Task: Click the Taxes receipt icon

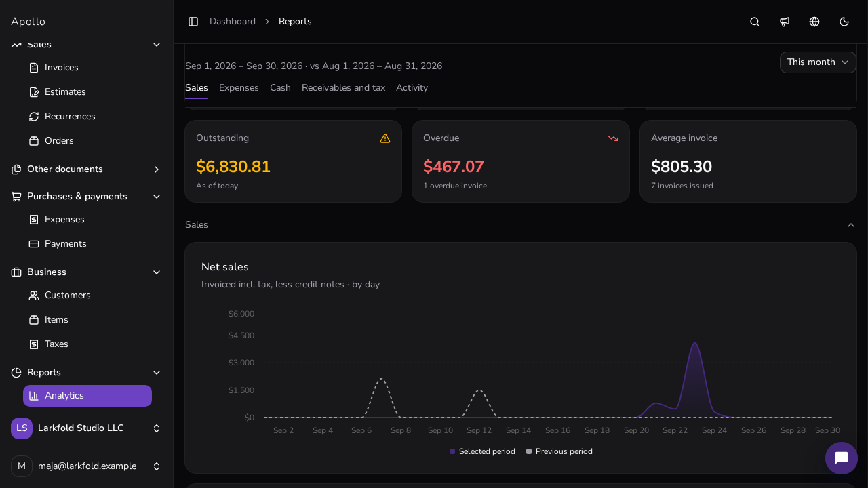Action: (x=34, y=344)
